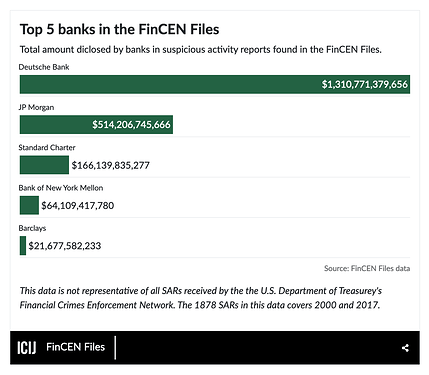Click the Standard Charter name label
Viewport: 429px width, 375px height.
47,147
